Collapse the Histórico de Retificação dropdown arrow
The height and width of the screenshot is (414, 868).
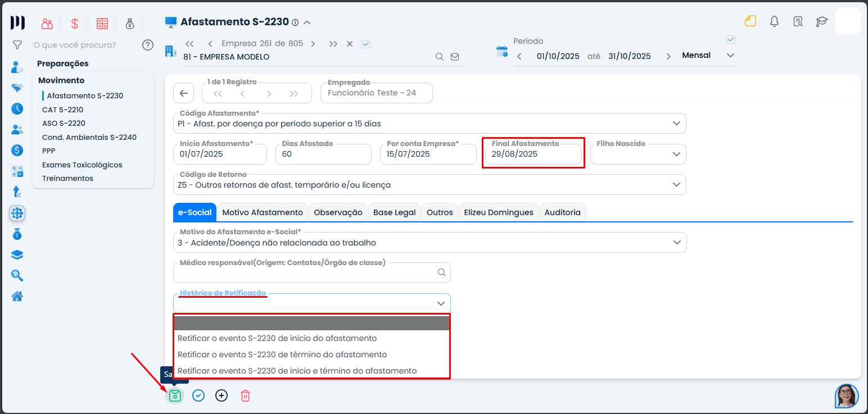441,303
